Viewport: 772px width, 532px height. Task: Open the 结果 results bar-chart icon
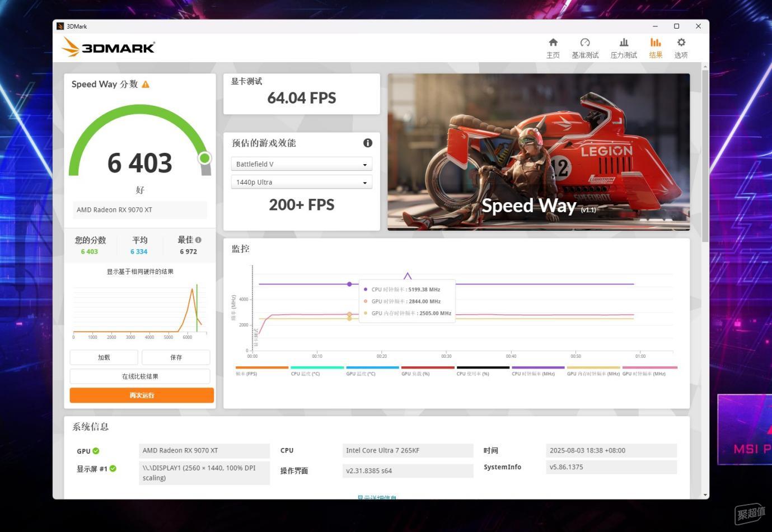[656, 43]
